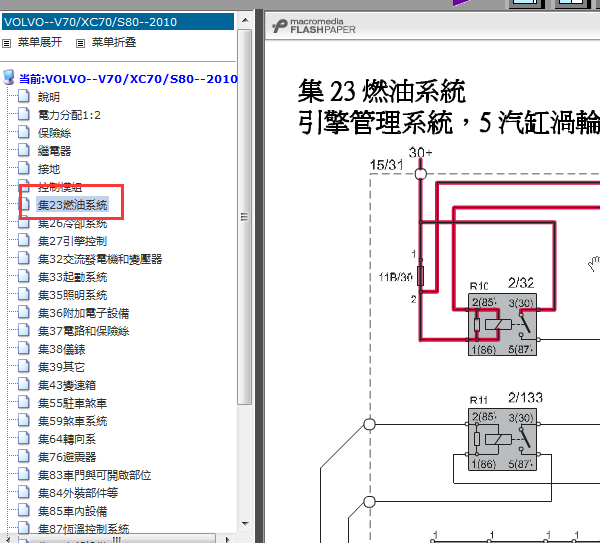Open the 集36附加電子設備 tree item
600x543 pixels.
(x=83, y=313)
